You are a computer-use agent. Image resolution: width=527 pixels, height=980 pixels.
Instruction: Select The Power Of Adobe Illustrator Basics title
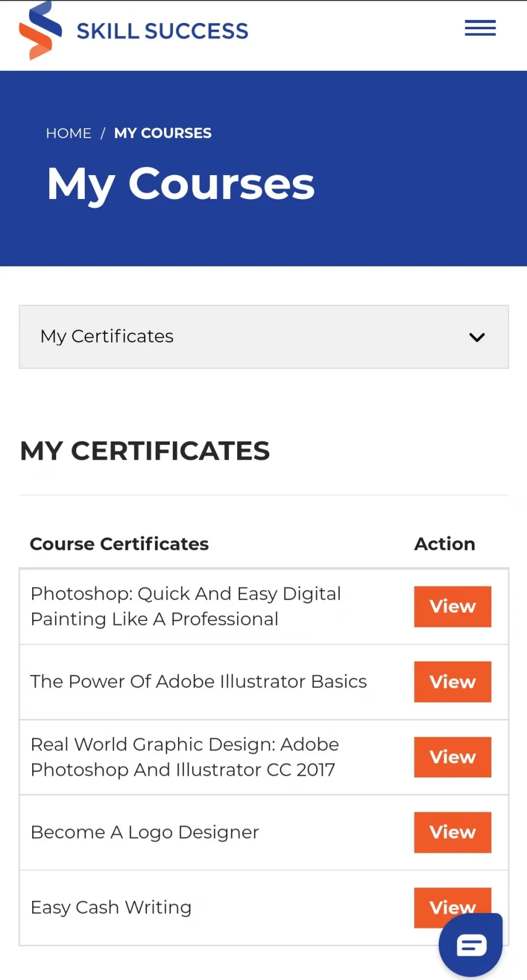pyautogui.click(x=199, y=681)
